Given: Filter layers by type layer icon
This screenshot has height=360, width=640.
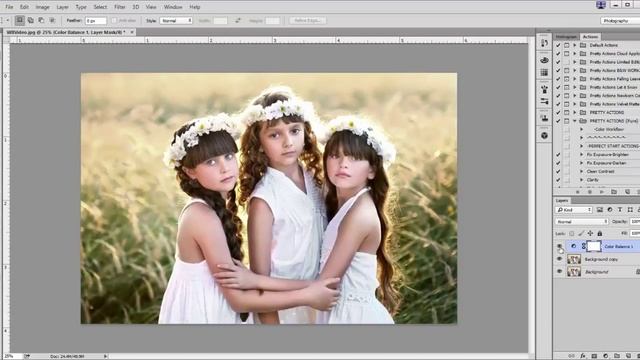Looking at the screenshot, I should tap(620, 210).
